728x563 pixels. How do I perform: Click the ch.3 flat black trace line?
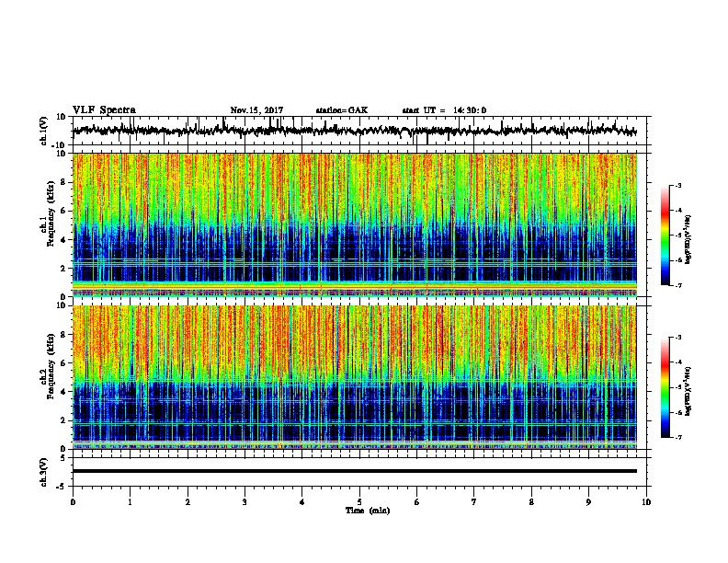click(x=355, y=471)
